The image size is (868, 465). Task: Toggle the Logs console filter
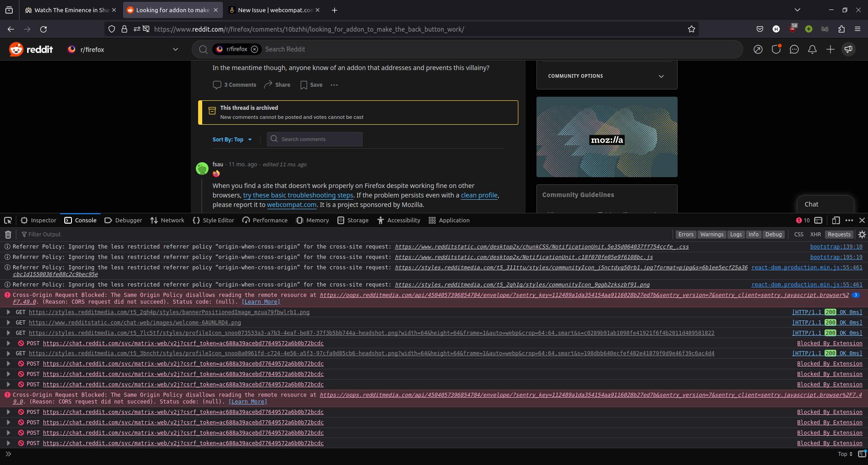[x=736, y=234]
